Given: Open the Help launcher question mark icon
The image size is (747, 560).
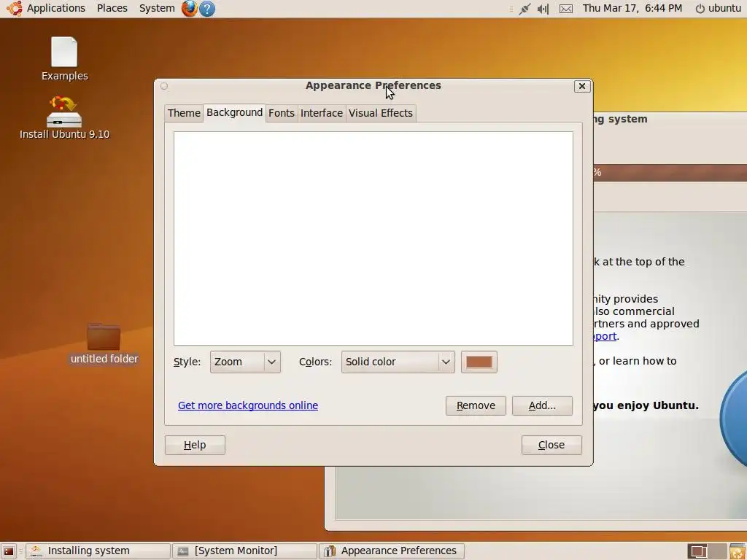Looking at the screenshot, I should 206,9.
